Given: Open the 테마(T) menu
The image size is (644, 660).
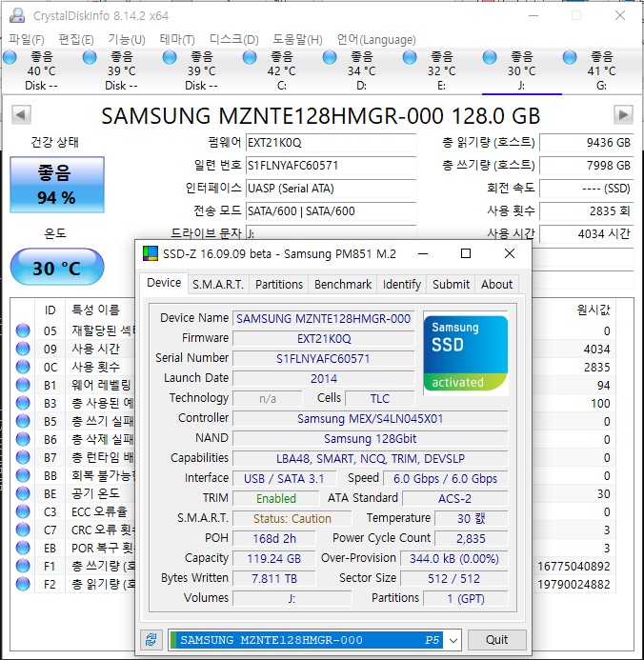Looking at the screenshot, I should (x=177, y=40).
